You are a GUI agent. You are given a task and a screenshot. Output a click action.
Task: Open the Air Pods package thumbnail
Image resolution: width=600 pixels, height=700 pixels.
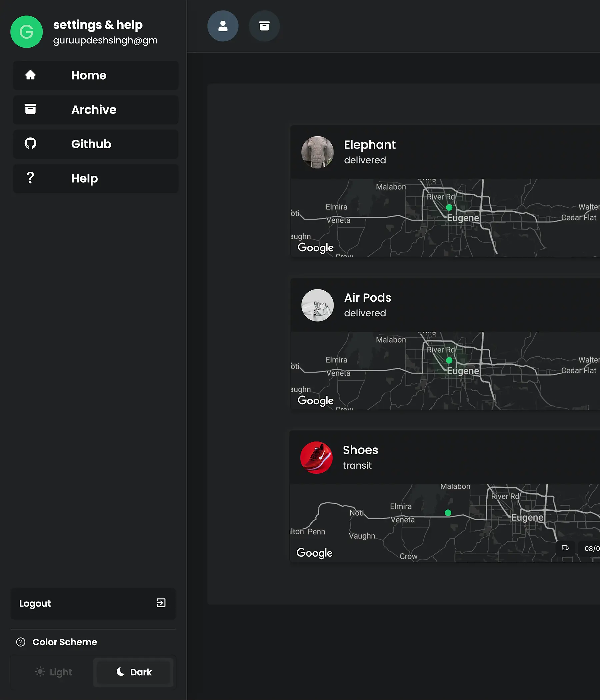point(318,305)
